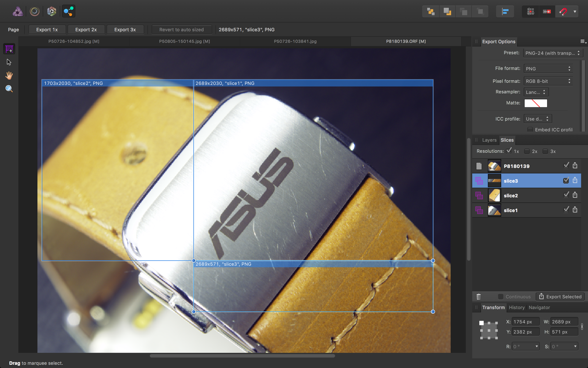Export slice3 using its share icon
588x368 pixels.
click(575, 180)
